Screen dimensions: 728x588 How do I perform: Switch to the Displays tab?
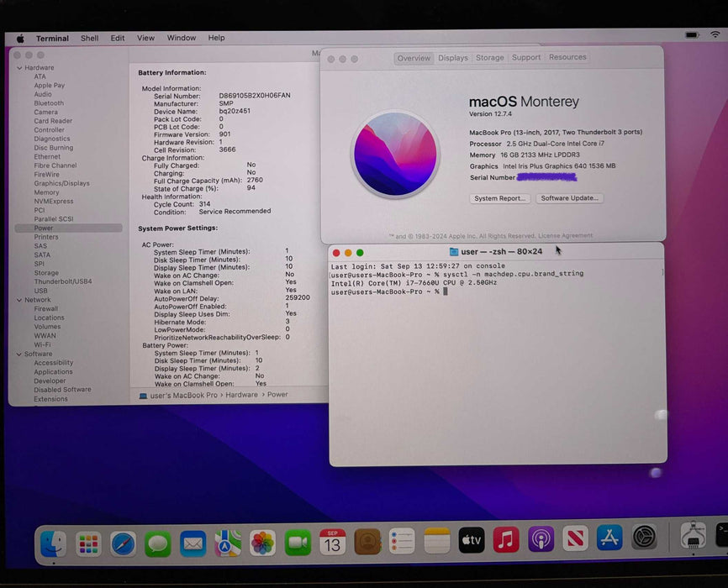pyautogui.click(x=453, y=58)
